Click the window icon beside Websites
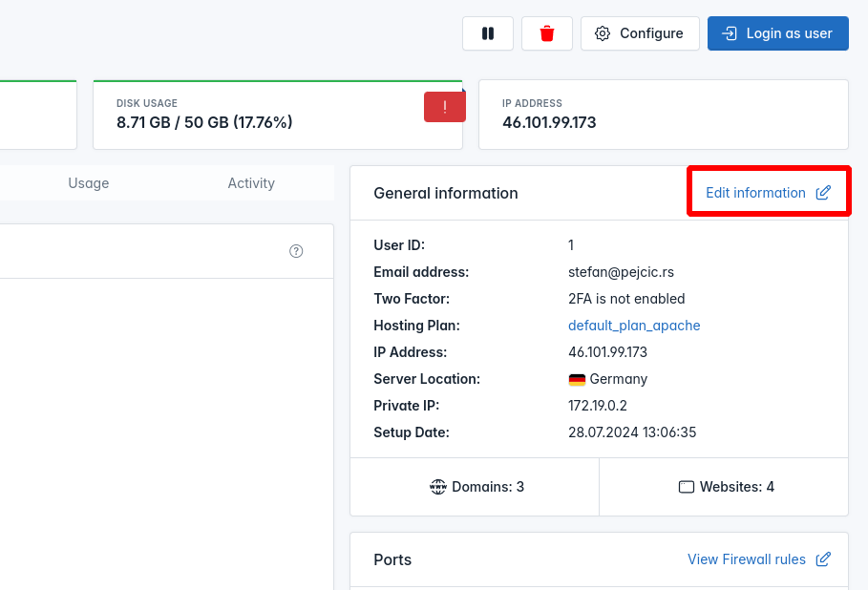 (x=686, y=487)
